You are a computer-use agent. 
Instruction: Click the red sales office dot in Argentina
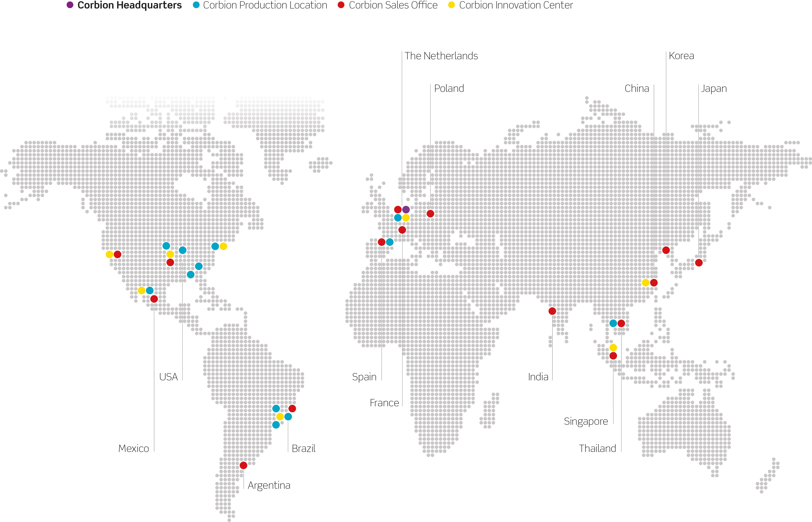(243, 465)
